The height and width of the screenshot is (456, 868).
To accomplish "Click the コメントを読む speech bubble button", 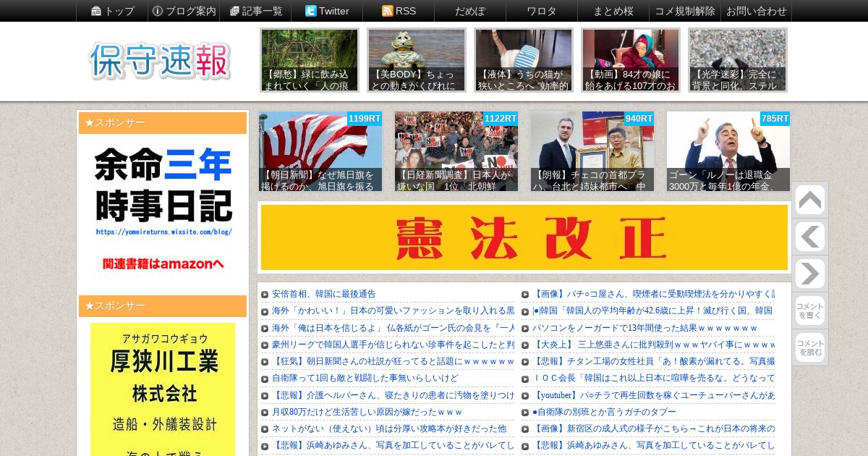I will [x=809, y=347].
